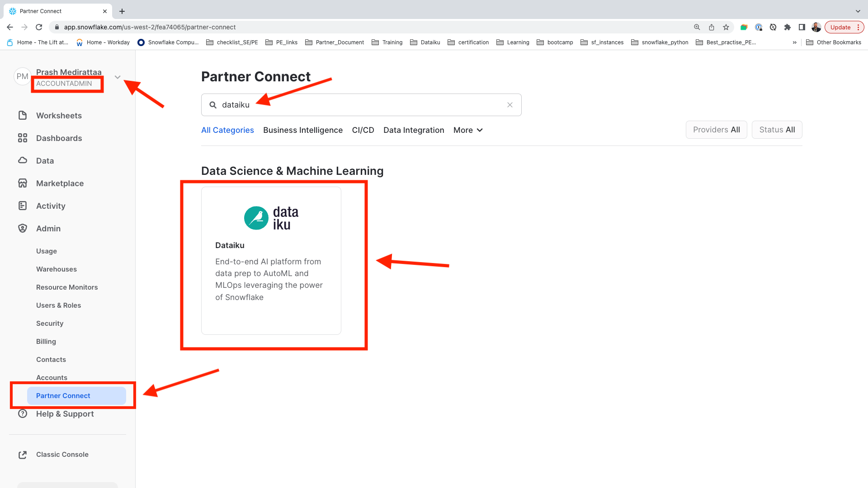
Task: Expand the ACCOUNTADMIN user role chevron
Action: pos(118,77)
